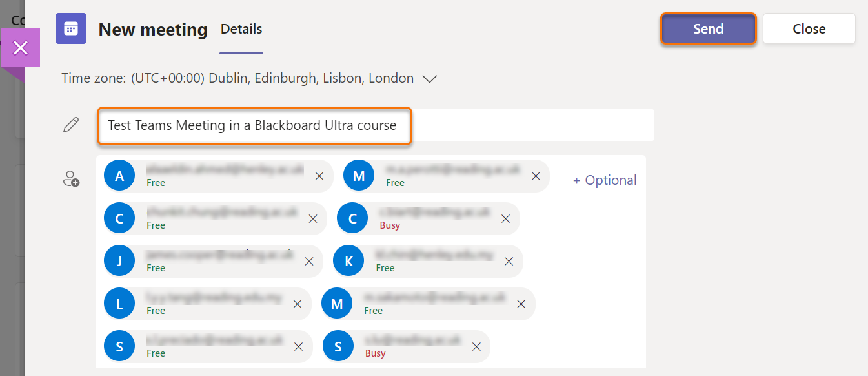Send the meeting invitation
Viewport: 868px width, 376px height.
[x=708, y=29]
